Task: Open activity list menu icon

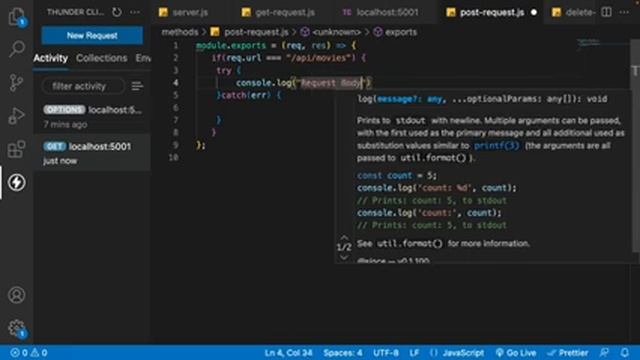Action: tap(137, 86)
